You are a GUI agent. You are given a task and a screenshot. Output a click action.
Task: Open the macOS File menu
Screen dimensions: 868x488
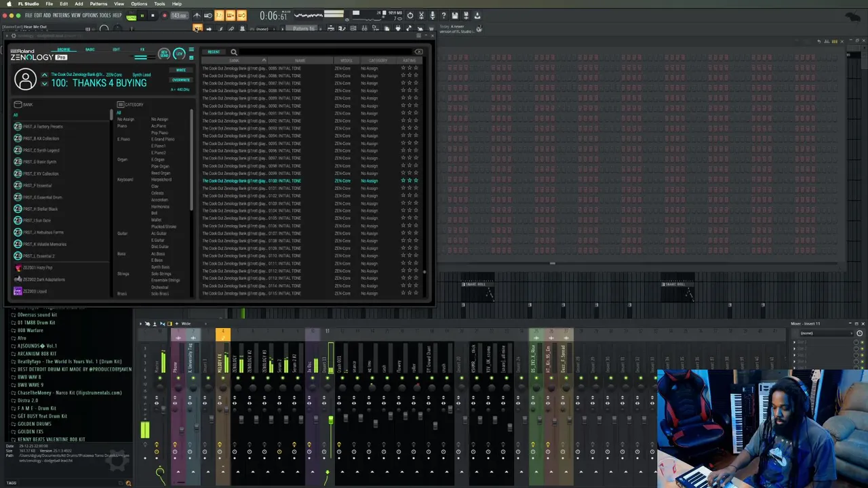[x=50, y=3]
